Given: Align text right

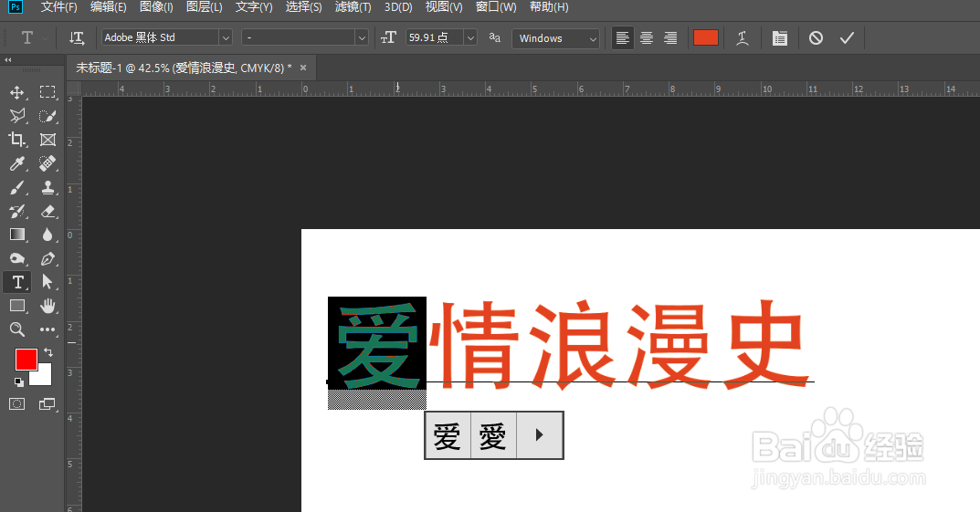Looking at the screenshot, I should [670, 38].
